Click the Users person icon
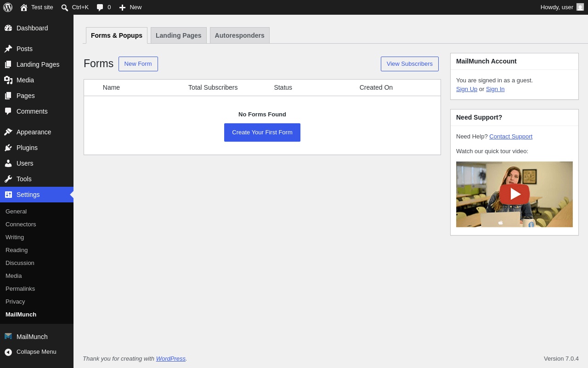 8,163
